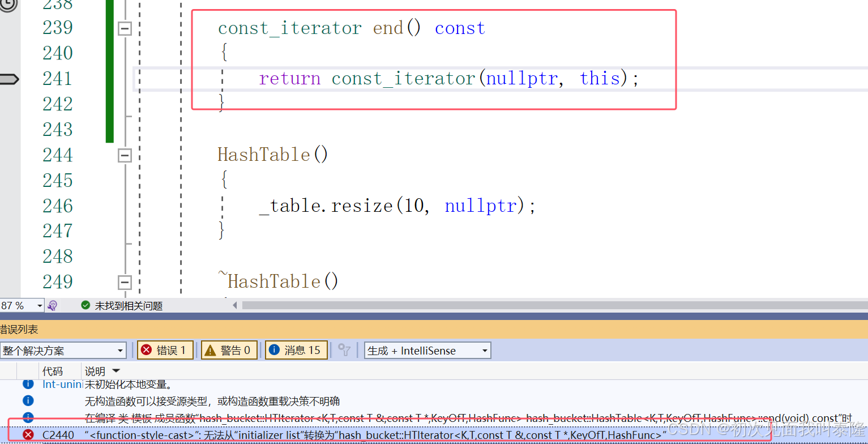Click the red error icon on the C2440 row
The image size is (868, 444).
coord(28,435)
